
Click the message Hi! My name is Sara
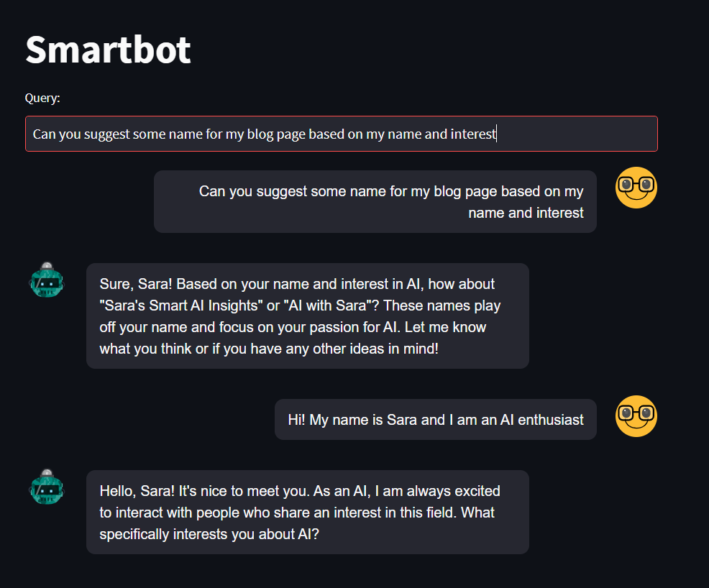pyautogui.click(x=436, y=419)
